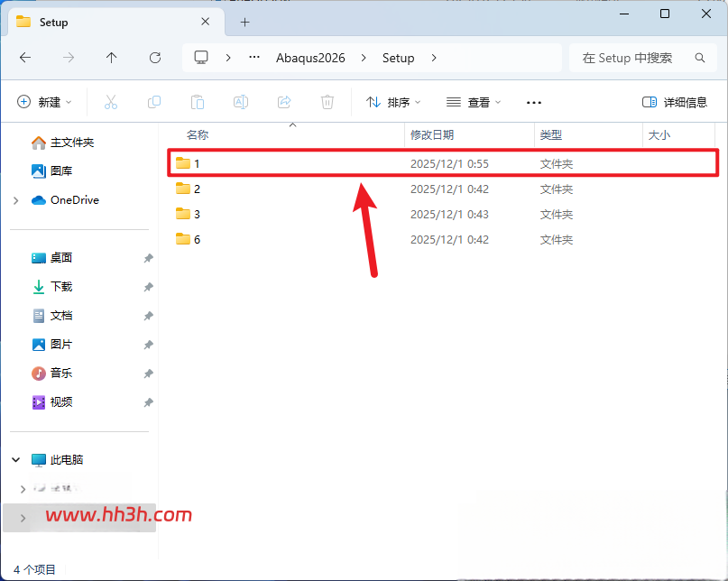728x581 pixels.
Task: Select folder named 3
Action: click(443, 214)
